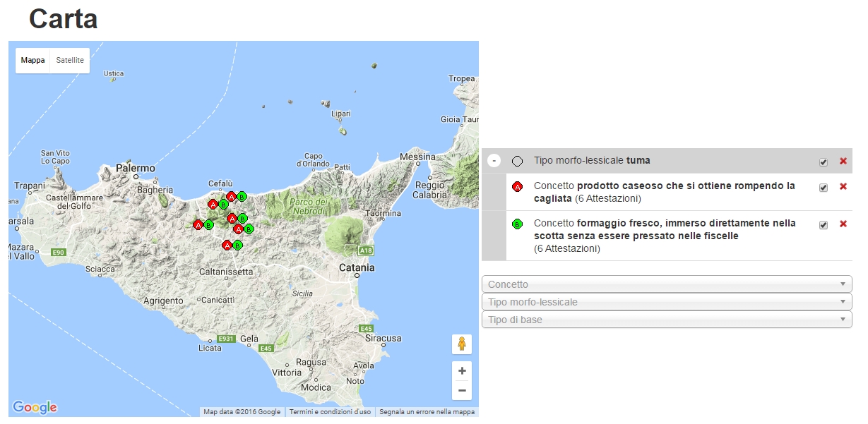868x424 pixels.
Task: Uncheck the tuma type visibility checkbox
Action: tap(823, 162)
